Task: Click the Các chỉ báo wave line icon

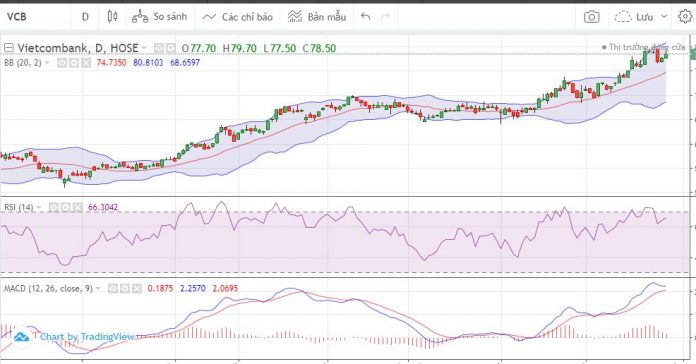Action: [209, 17]
